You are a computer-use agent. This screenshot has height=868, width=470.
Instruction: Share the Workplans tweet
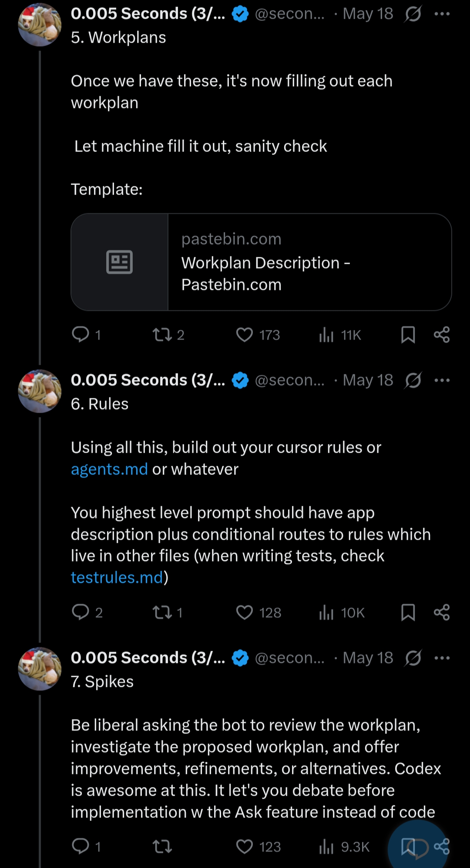(x=442, y=334)
